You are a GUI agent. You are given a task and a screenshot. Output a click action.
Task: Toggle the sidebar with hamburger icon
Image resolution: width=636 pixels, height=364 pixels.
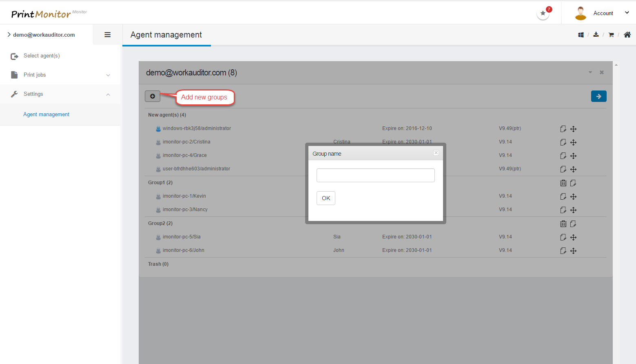point(108,35)
